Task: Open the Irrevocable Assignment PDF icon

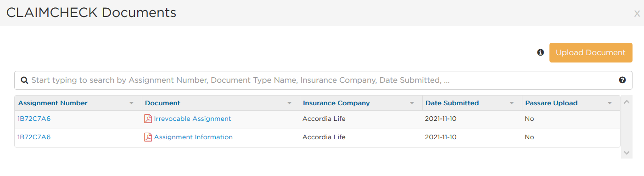Action: tap(148, 119)
